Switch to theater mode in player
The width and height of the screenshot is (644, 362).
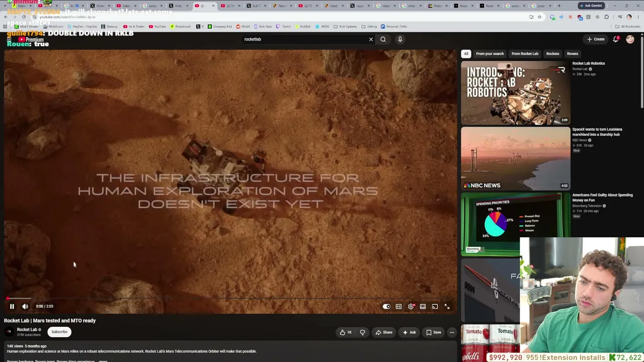pyautogui.click(x=423, y=306)
